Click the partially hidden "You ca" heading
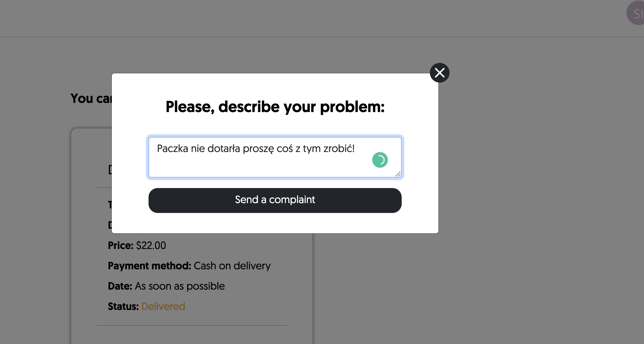 [x=91, y=99]
